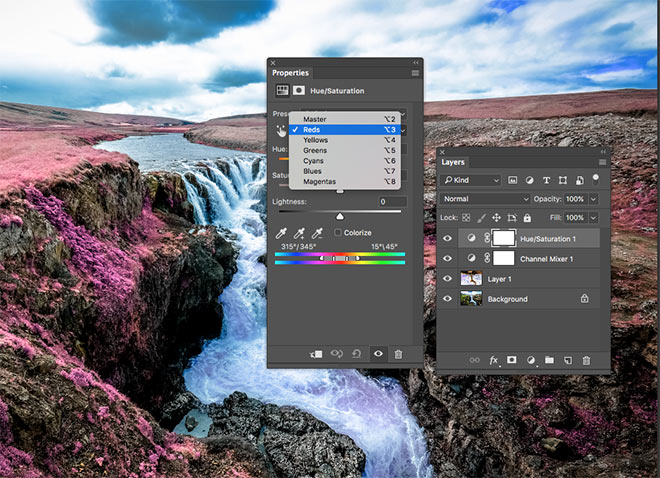Click the mask icon in Properties header
Screen dimensions: 660x478
pos(299,90)
